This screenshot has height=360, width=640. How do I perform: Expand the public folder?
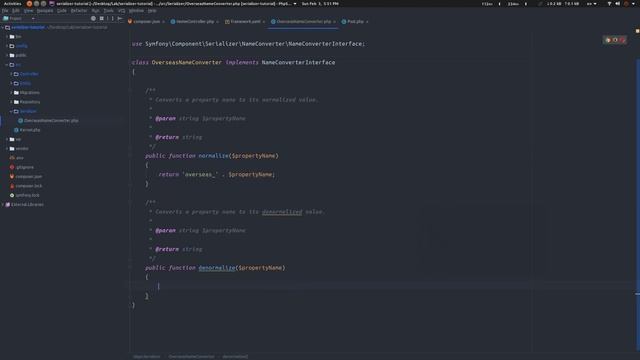pos(7,56)
